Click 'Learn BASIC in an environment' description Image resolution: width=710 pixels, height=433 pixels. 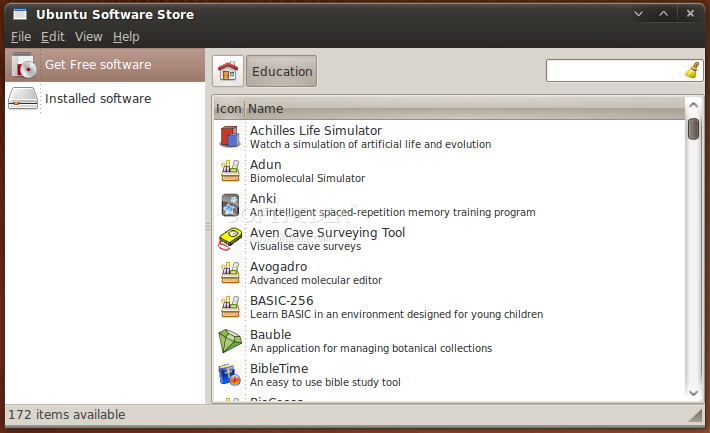pos(396,314)
